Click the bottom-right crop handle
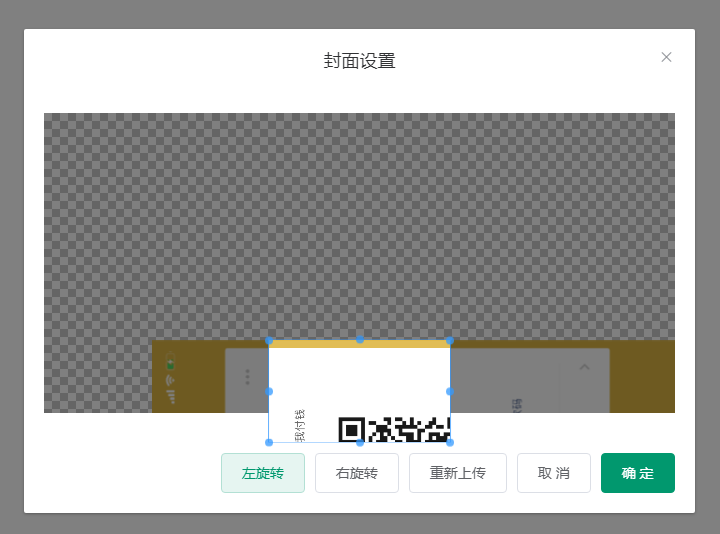Screen dimensions: 720x534 450,442
